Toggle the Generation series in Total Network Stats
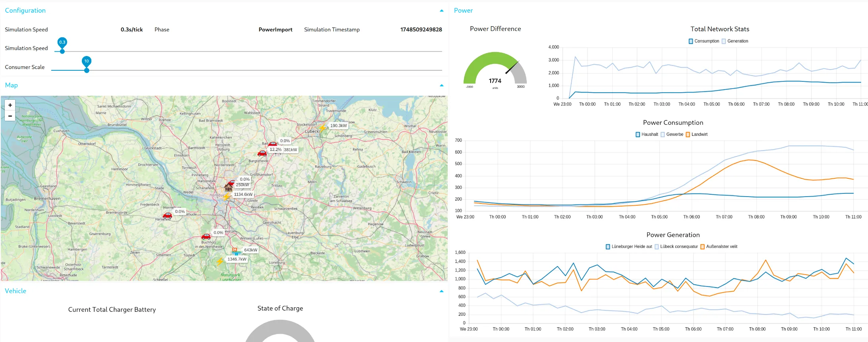Viewport: 868px width, 342px height. (x=735, y=41)
